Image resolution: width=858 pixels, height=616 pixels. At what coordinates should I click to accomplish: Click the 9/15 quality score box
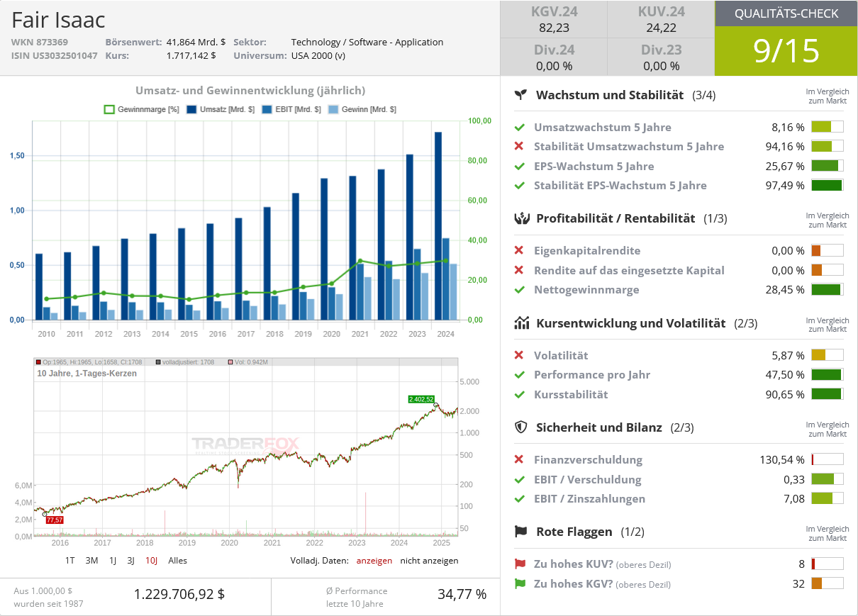tap(786, 51)
